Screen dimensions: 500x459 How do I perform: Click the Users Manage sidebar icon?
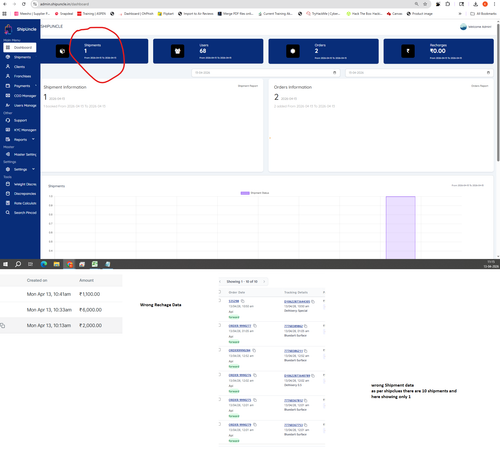(x=8, y=105)
